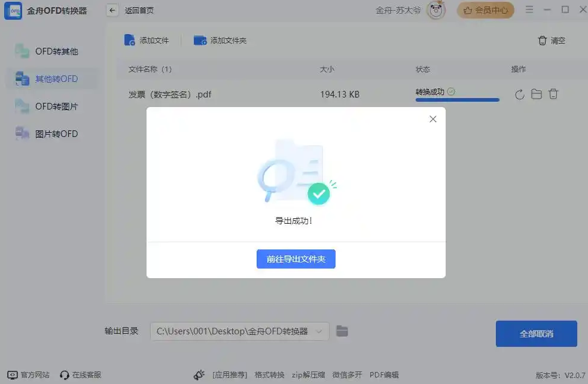Open the PDF编辑 recommended app link
The image size is (588, 384).
tap(384, 375)
